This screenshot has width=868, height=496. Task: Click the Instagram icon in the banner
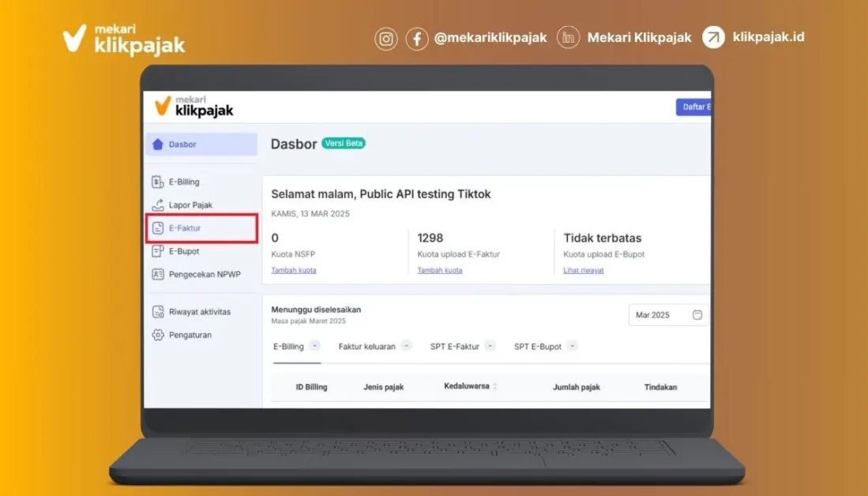(386, 39)
